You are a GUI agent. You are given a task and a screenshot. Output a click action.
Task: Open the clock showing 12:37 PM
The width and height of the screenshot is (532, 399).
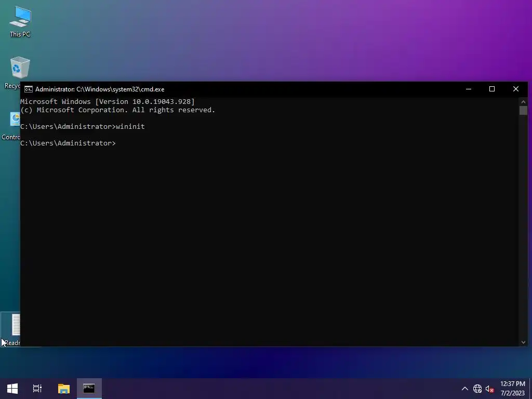tap(513, 389)
